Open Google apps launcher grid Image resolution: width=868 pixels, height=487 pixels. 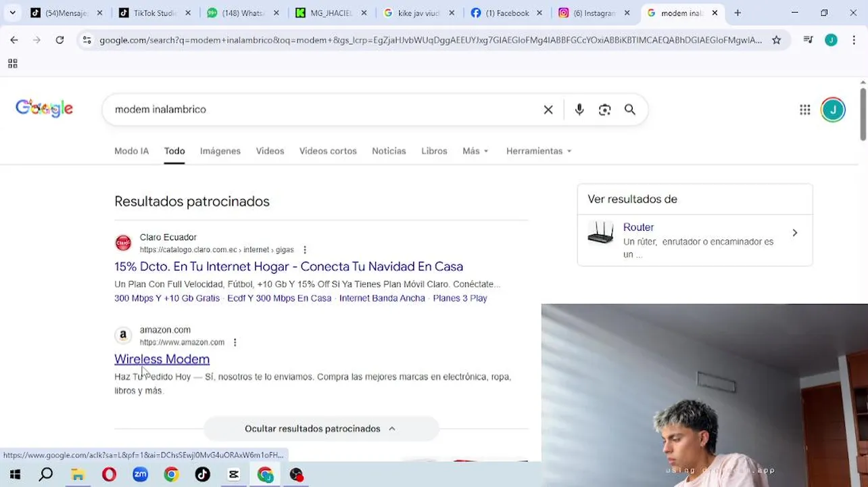[804, 110]
